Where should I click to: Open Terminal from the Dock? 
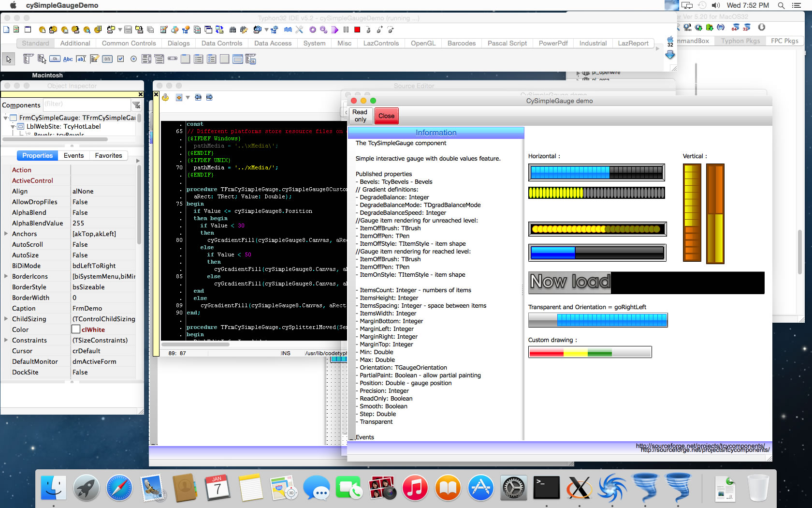(546, 487)
